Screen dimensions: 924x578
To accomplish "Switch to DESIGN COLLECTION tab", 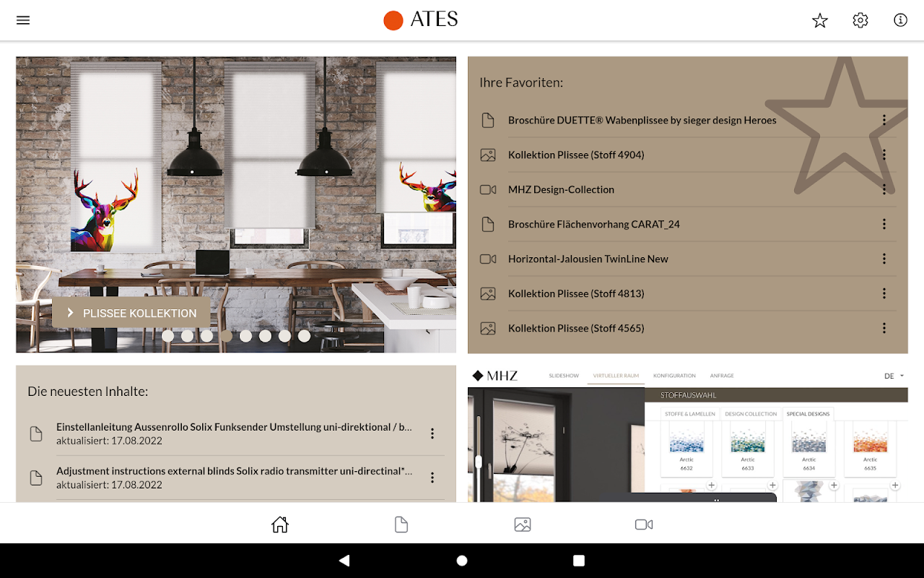I will click(751, 414).
